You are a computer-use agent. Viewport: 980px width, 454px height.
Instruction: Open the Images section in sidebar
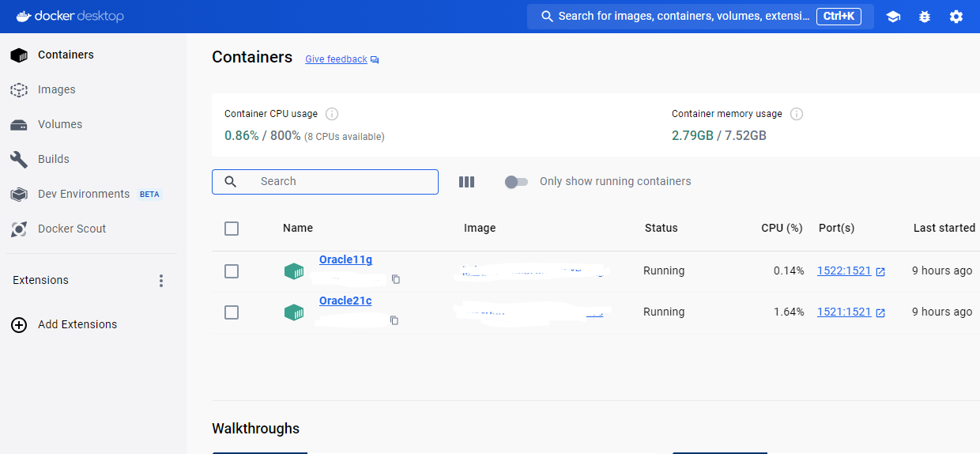point(93,89)
